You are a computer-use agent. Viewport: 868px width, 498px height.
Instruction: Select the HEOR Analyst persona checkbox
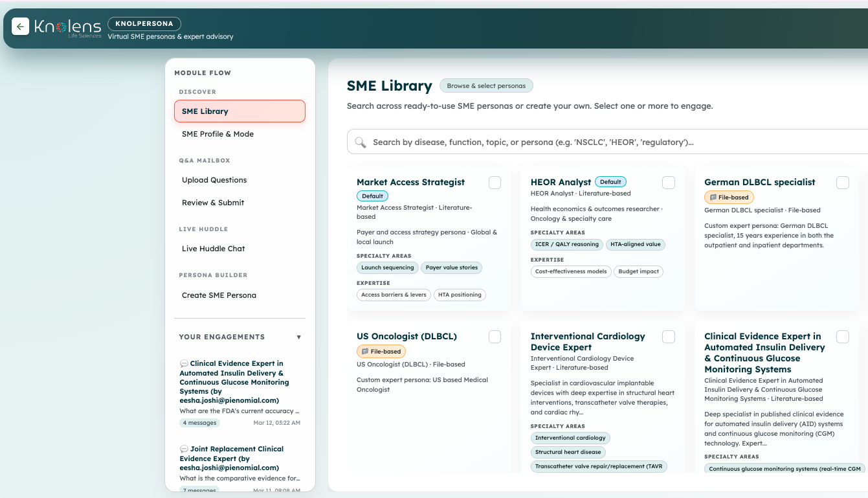click(x=669, y=183)
